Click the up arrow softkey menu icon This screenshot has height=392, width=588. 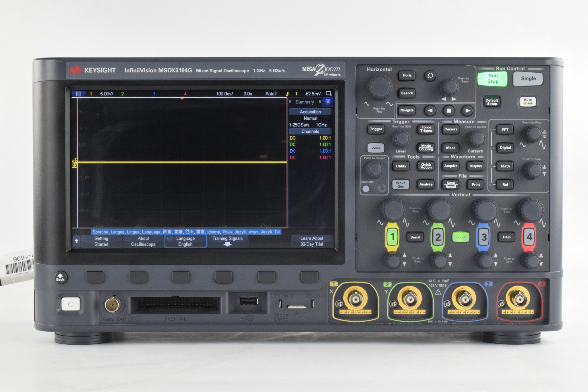click(76, 241)
